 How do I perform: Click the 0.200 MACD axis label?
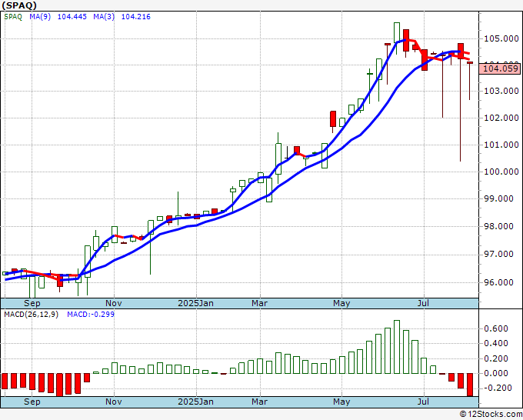tap(495, 359)
